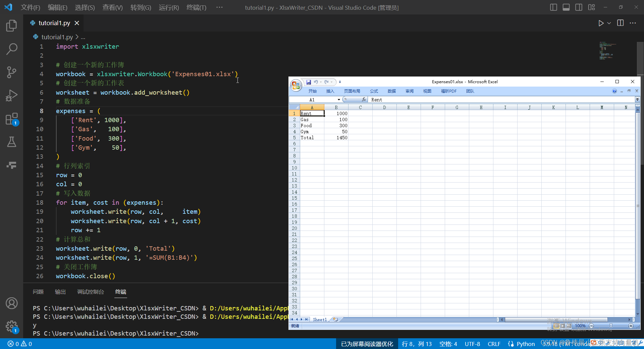Open the Extensions view
Viewport: 644px width, 349px height.
(12, 119)
